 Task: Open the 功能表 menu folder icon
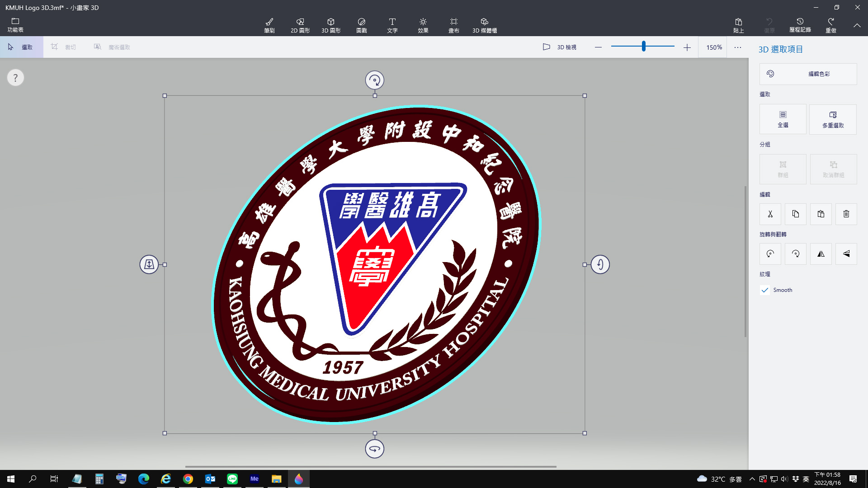tap(15, 25)
